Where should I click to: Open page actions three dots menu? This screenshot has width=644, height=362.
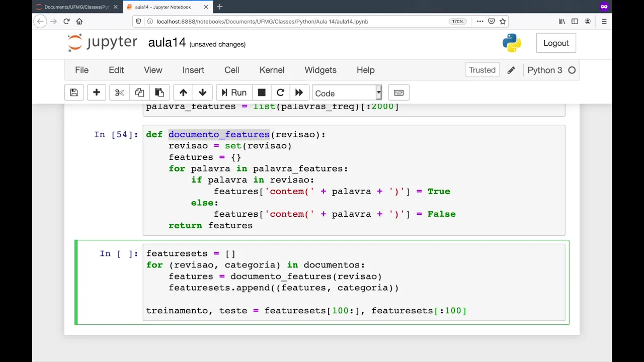pyautogui.click(x=480, y=22)
